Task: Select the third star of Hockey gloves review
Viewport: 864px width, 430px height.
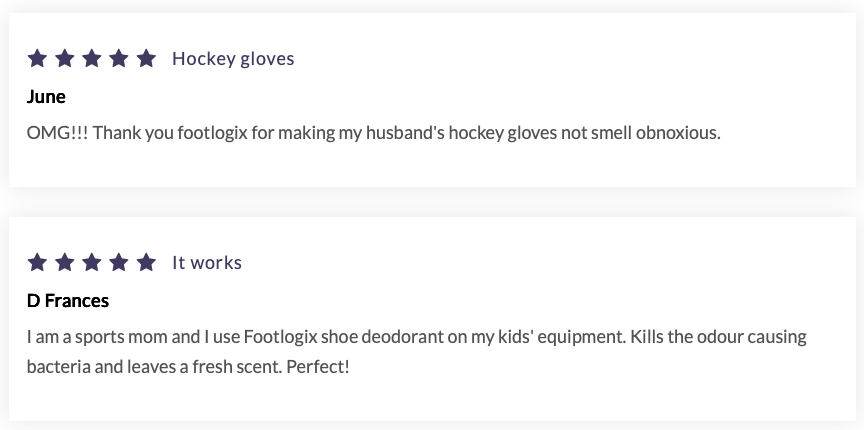Action: point(92,58)
